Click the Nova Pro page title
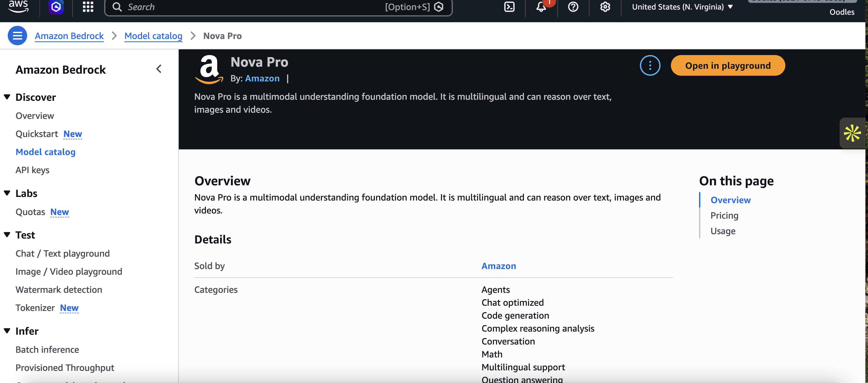 [259, 62]
